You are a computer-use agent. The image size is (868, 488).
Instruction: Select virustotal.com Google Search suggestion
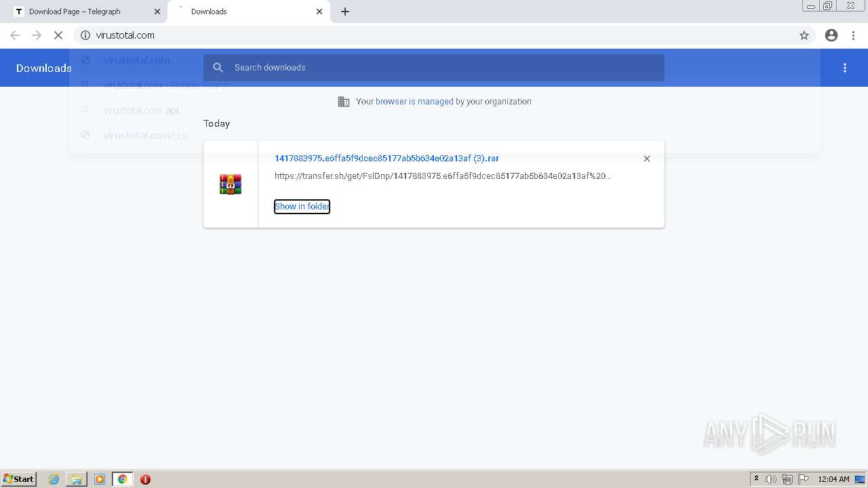coord(444,85)
